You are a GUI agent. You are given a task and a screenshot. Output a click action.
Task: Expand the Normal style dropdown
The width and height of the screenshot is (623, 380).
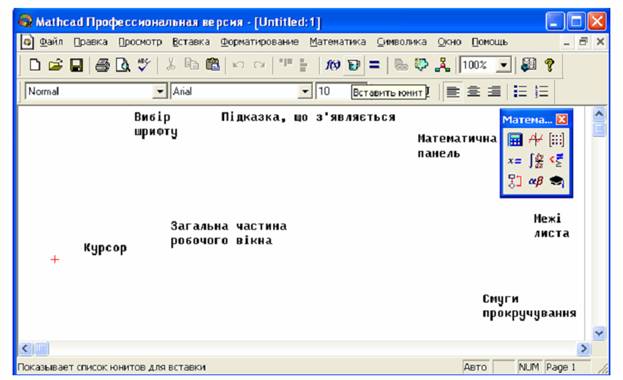[160, 92]
